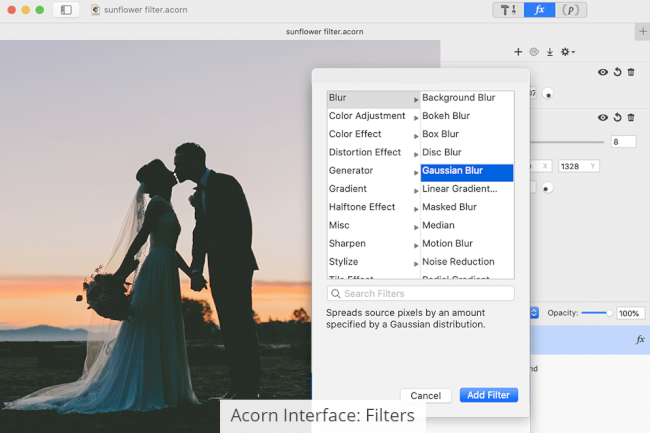This screenshot has width=650, height=433.
Task: Adjust the layer Opacity slider
Action: pyautogui.click(x=597, y=313)
